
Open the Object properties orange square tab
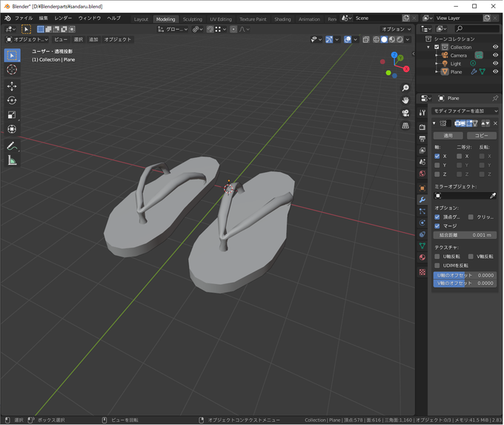(422, 188)
